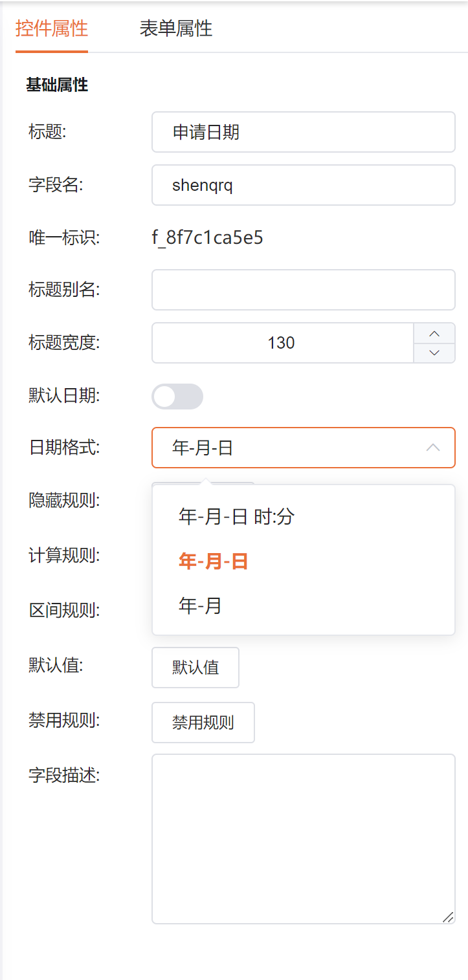468x980 pixels.
Task: Switch to the 控件属性 tab
Action: [x=52, y=28]
